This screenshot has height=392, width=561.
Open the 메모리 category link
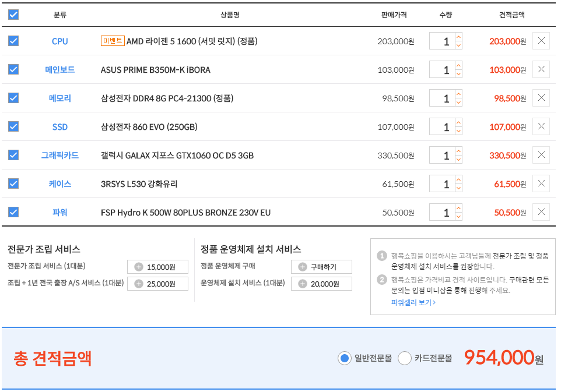(59, 98)
